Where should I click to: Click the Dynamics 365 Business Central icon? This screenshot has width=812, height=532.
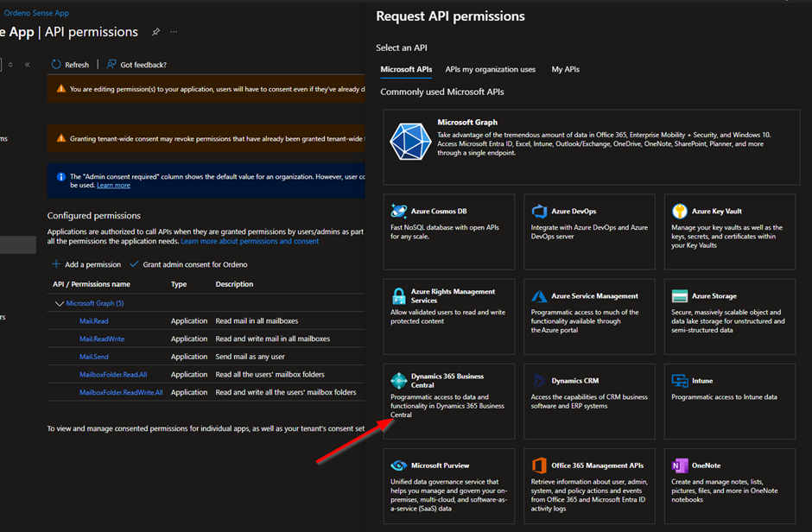pyautogui.click(x=399, y=380)
